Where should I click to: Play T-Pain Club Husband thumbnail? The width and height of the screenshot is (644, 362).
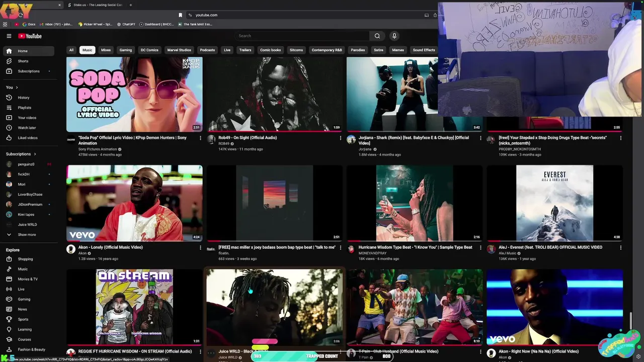click(x=415, y=307)
